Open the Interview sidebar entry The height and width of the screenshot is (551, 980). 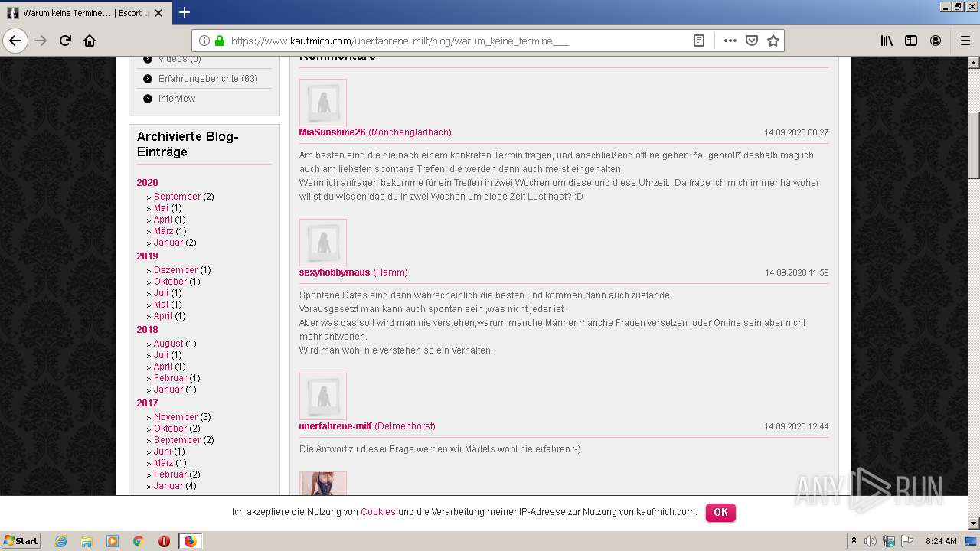coord(176,99)
